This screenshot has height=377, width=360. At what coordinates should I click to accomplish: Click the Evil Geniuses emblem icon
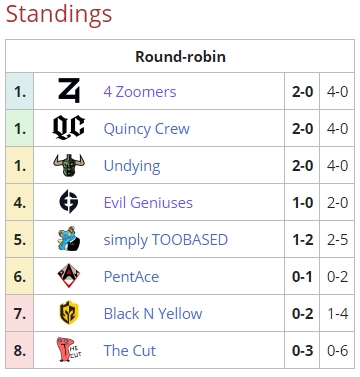tap(69, 201)
